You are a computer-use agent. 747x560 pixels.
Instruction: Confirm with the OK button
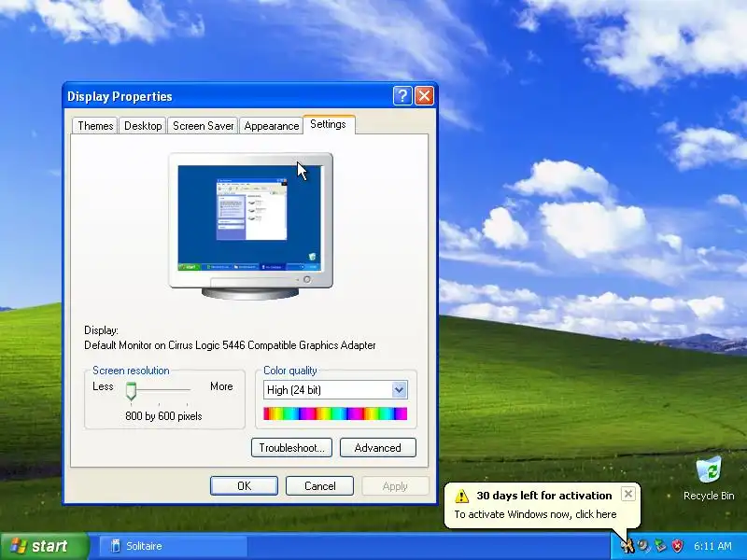(x=244, y=485)
